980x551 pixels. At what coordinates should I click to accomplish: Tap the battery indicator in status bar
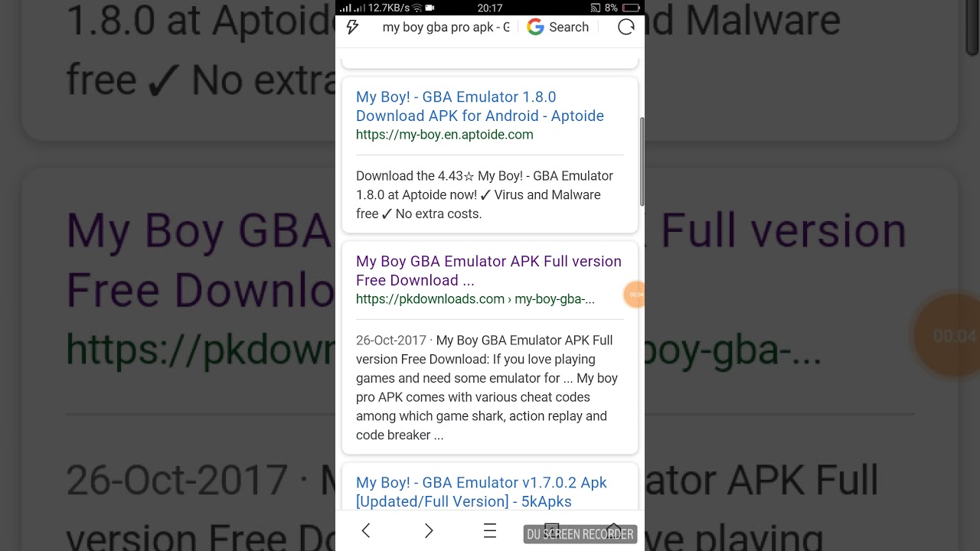(x=630, y=8)
